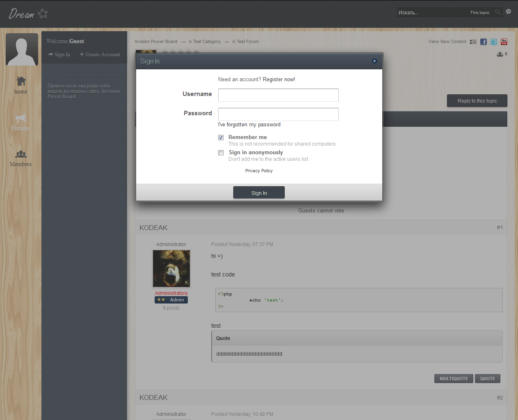The width and height of the screenshot is (518, 420).
Task: Enable Sign in anonymously checkbox
Action: (x=221, y=153)
